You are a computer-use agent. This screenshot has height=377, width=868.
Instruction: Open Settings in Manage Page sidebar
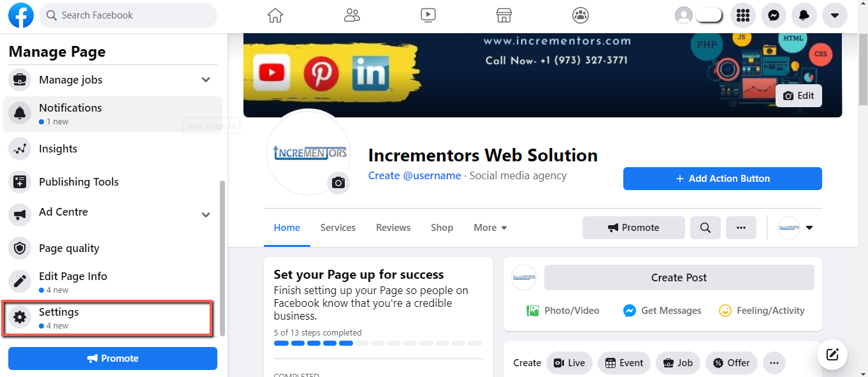(x=107, y=318)
